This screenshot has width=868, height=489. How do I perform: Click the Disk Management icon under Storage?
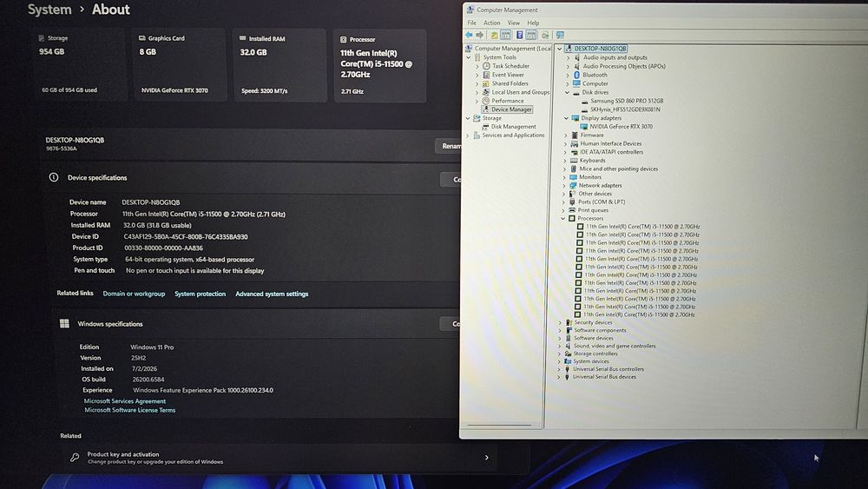485,126
